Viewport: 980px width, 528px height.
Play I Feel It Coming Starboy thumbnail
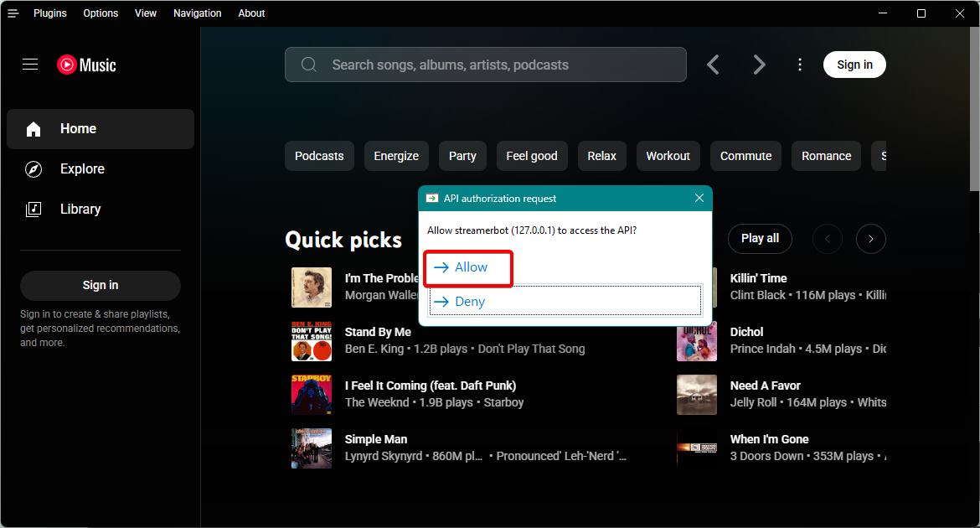coord(312,395)
